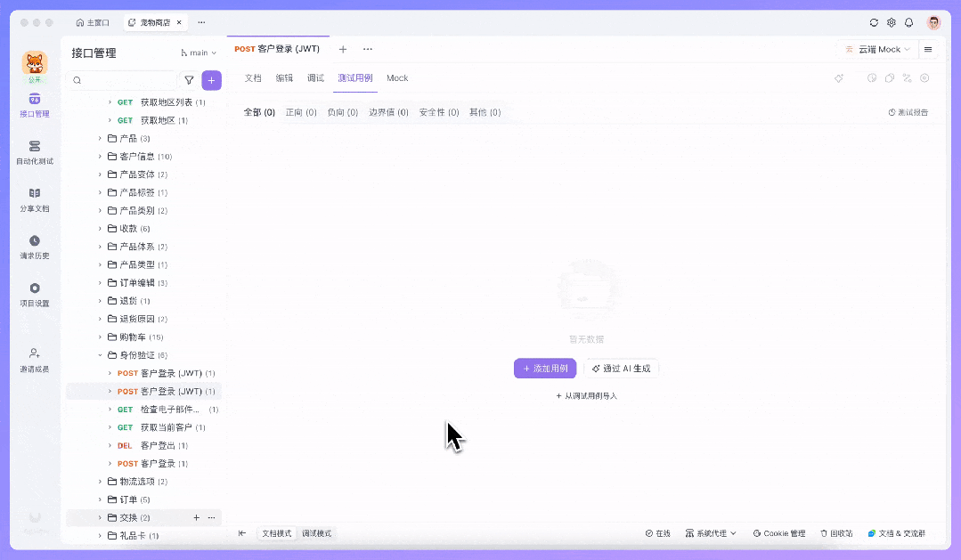
Task: Switch to 文档模式 at the bottom
Action: coord(275,532)
